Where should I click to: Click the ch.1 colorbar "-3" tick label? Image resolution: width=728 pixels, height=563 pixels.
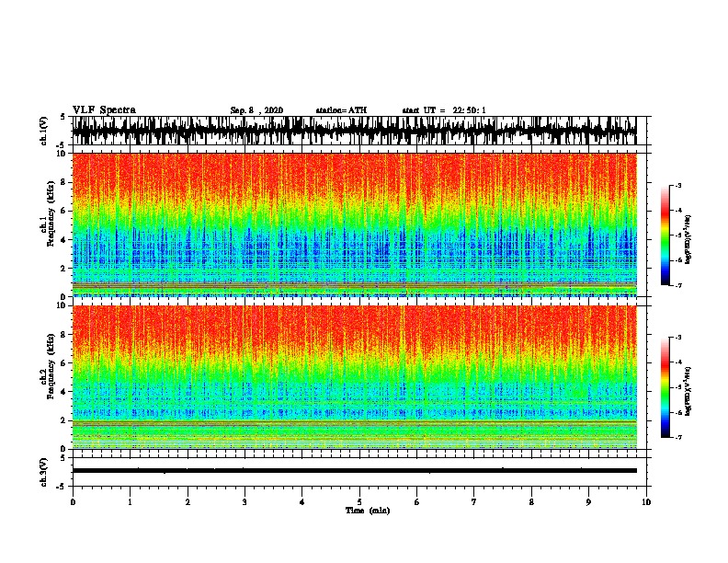(677, 185)
